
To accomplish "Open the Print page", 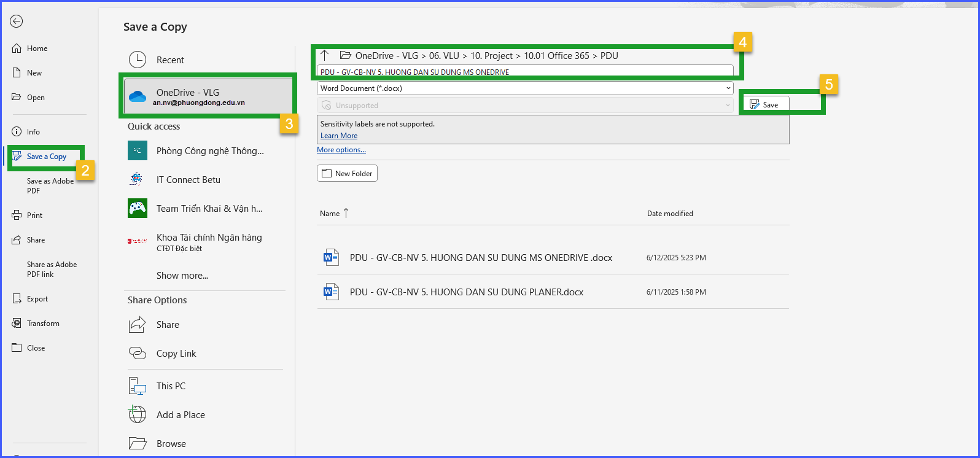I will pyautogui.click(x=34, y=215).
